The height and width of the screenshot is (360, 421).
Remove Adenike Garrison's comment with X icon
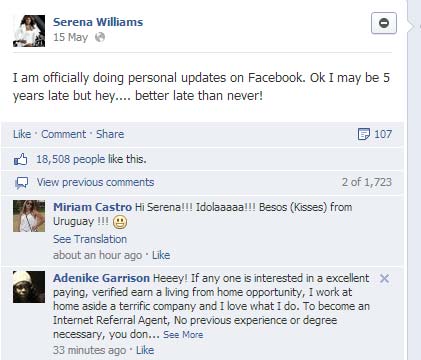click(384, 278)
